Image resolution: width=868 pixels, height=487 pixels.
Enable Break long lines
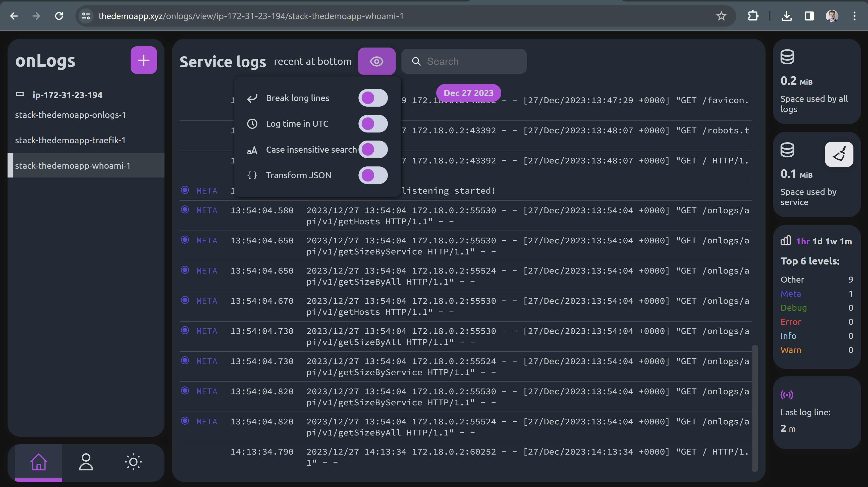pyautogui.click(x=373, y=98)
